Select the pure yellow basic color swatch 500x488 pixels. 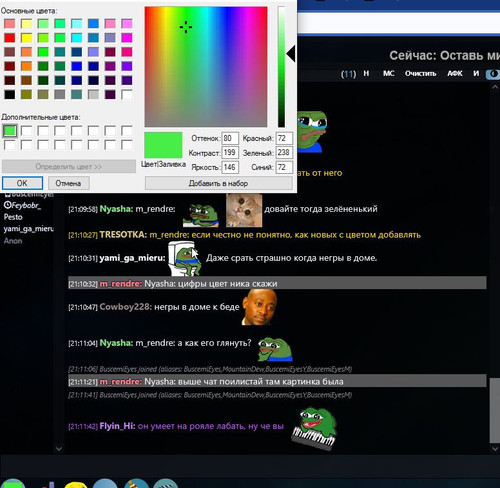[x=26, y=38]
